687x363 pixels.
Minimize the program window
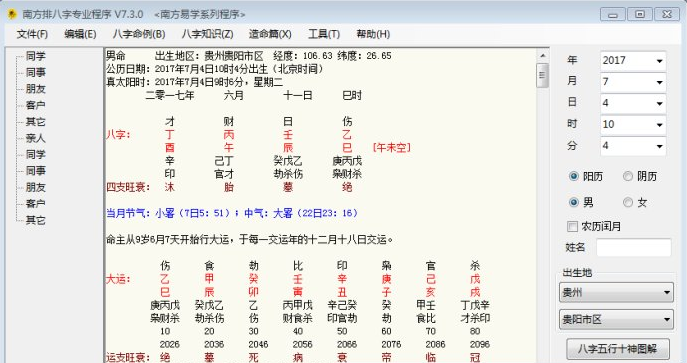(613, 14)
